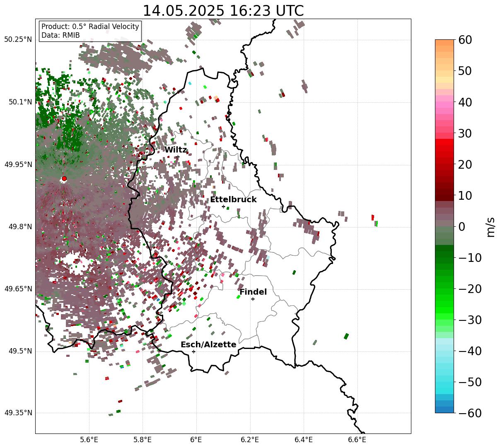
Task: Click the 50.1°N latitude tick label
Action: [20, 102]
